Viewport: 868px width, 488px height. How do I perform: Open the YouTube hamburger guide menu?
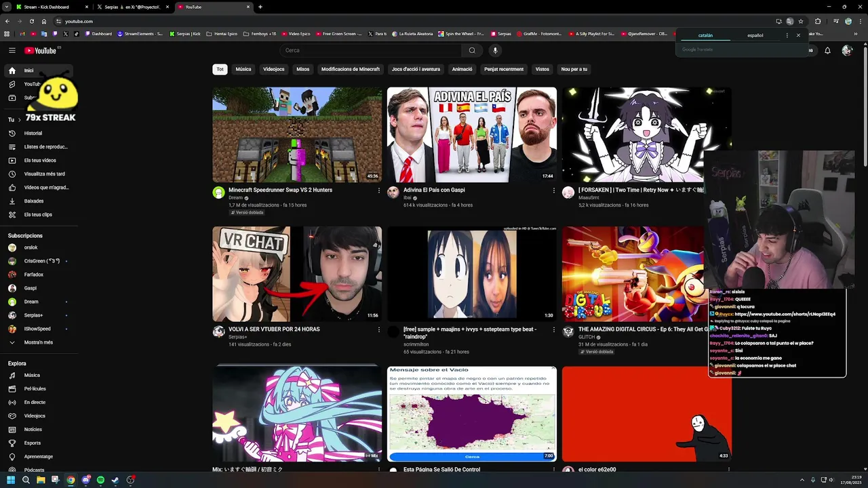(x=12, y=50)
